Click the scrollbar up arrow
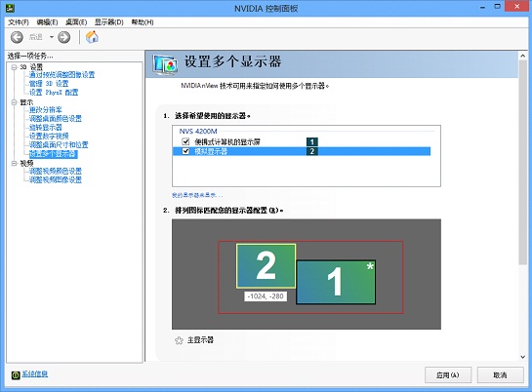Screen dimensions: 532x392 click(523, 56)
